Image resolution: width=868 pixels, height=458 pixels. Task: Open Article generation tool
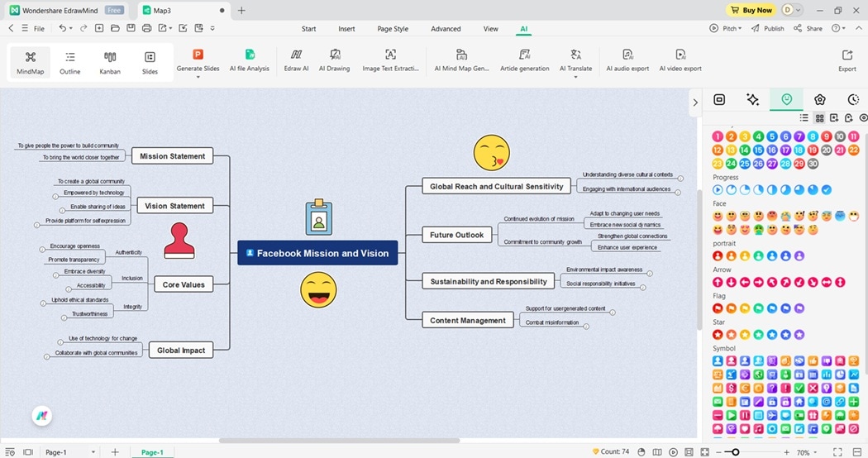pos(524,60)
